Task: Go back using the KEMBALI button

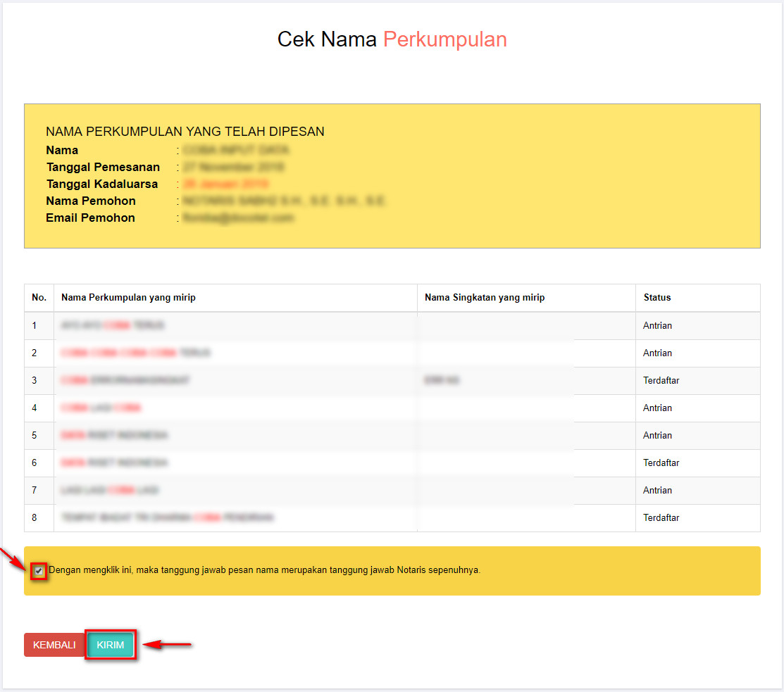Action: click(54, 645)
